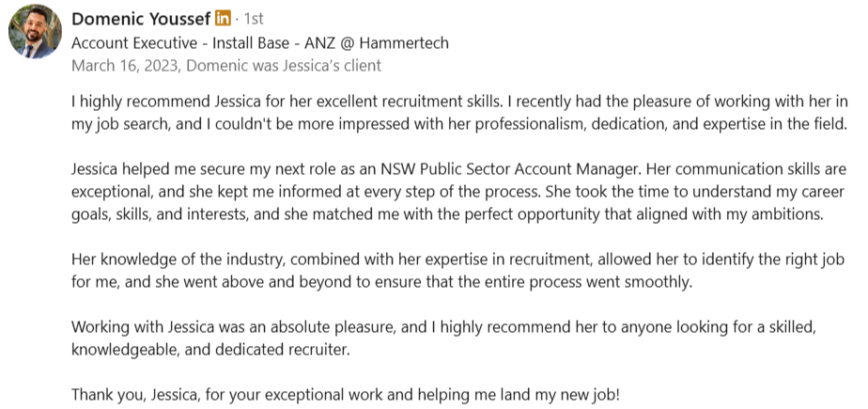The image size is (868, 409).
Task: Click the Domenic Youssef name link
Action: click(x=141, y=19)
